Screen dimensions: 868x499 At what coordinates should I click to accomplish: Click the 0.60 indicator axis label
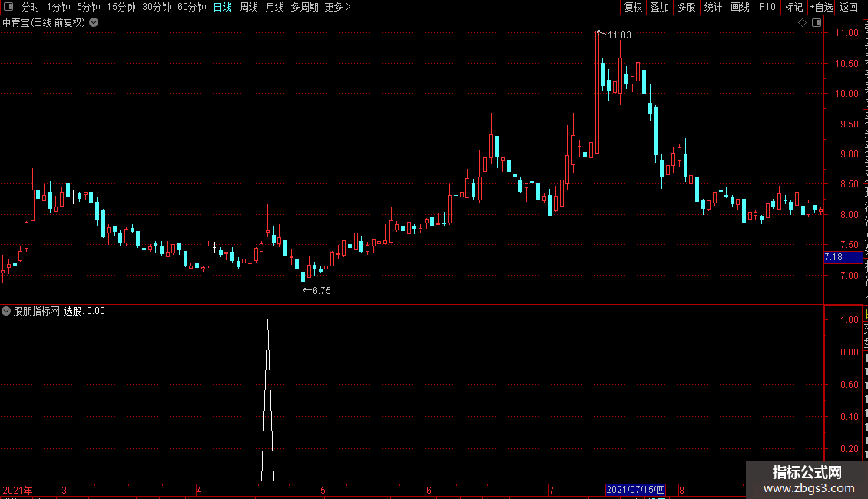click(x=849, y=385)
